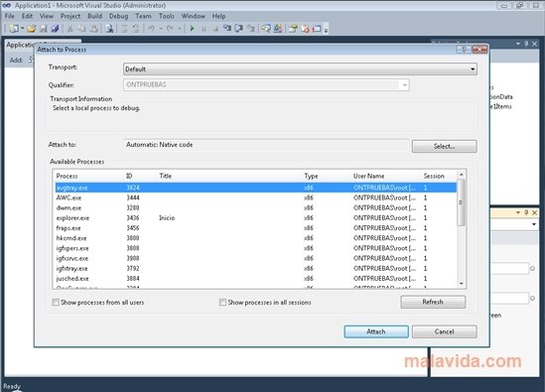
Task: Open the Redo history dropdown arrow
Action: 180,29
